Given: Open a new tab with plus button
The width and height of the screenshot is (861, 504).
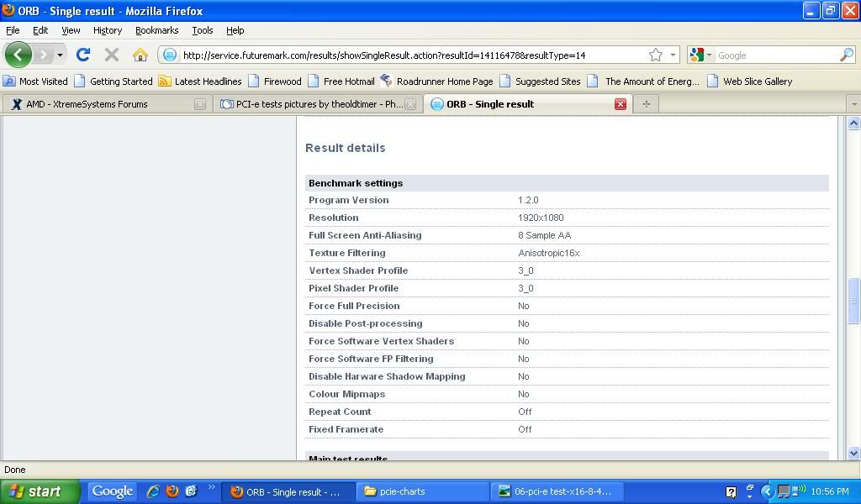Looking at the screenshot, I should (x=647, y=104).
